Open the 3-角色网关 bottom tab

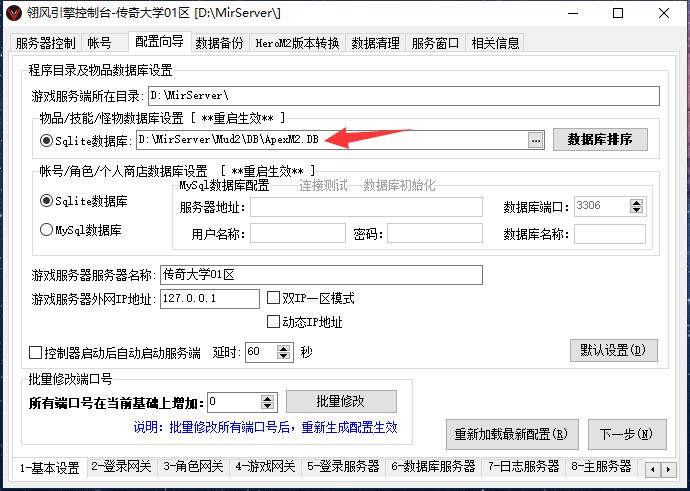pos(193,466)
